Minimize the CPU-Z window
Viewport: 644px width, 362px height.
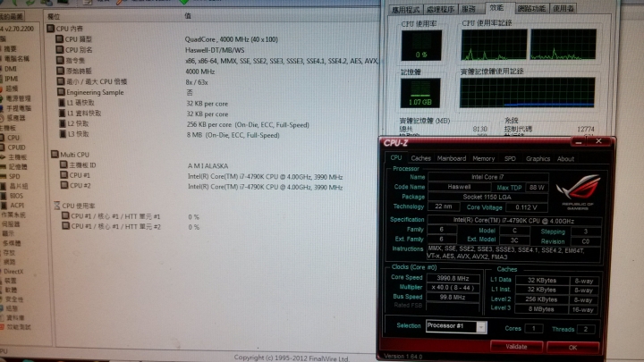click(x=579, y=142)
